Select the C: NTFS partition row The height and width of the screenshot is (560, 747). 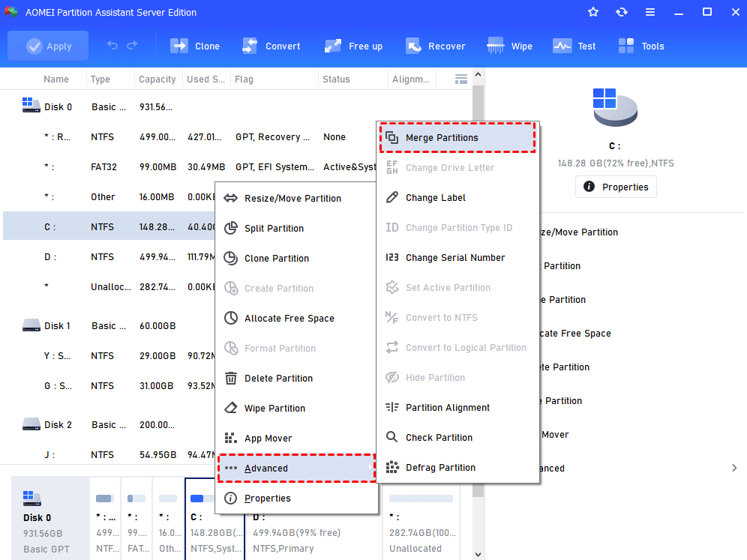[x=109, y=226]
